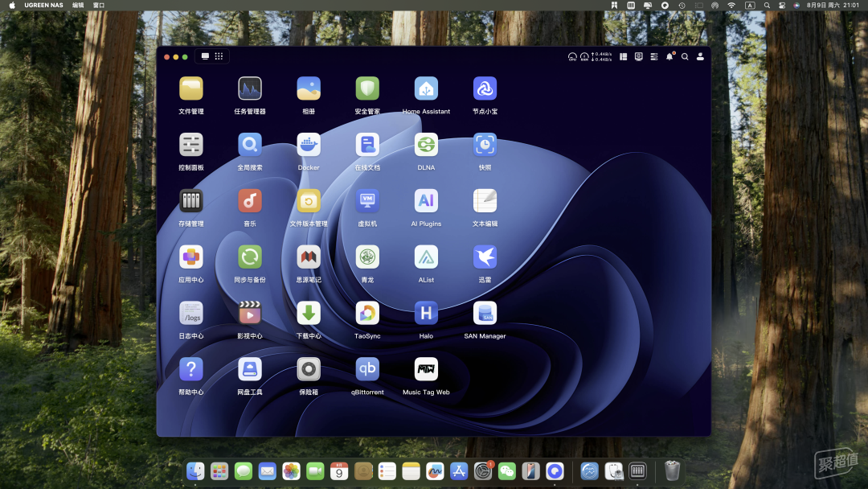Open Wi-Fi status in the menu bar
868x489 pixels.
731,5
